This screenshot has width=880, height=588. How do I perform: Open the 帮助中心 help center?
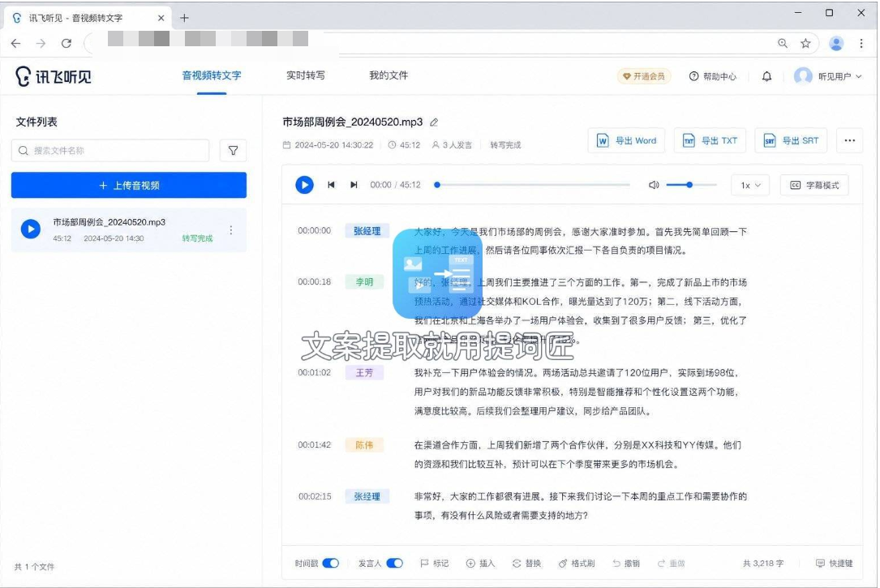[712, 76]
